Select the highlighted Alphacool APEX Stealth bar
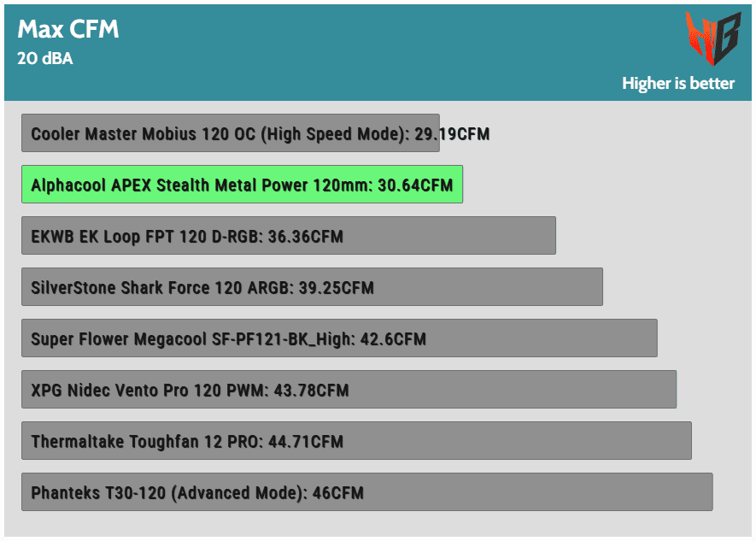Viewport: 756px width, 541px height. click(242, 185)
